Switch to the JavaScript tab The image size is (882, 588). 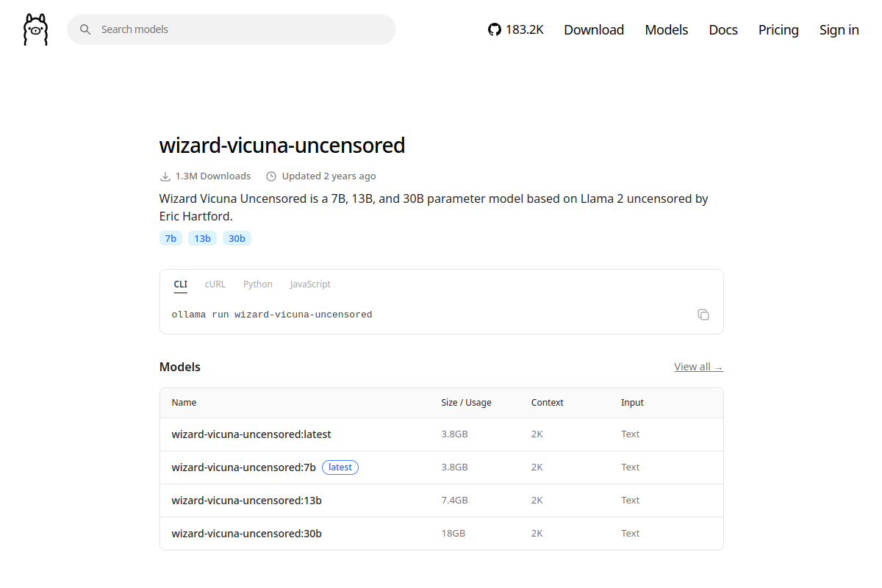click(x=310, y=284)
